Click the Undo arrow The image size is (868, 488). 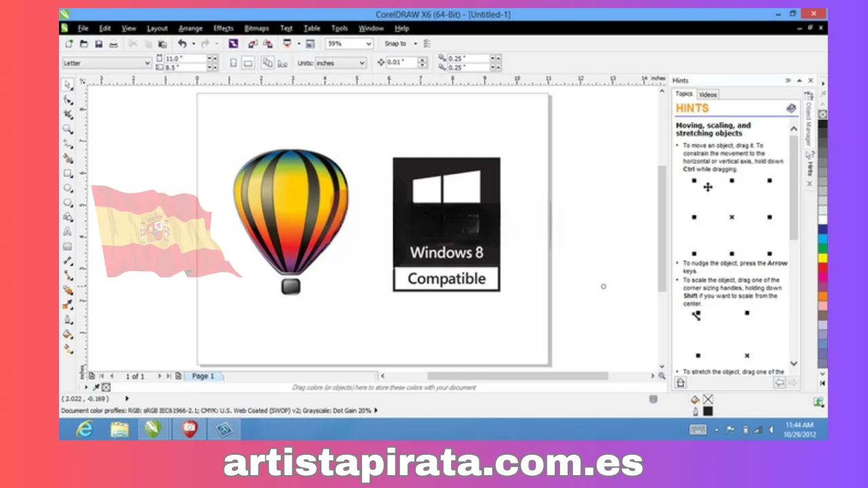coord(182,43)
